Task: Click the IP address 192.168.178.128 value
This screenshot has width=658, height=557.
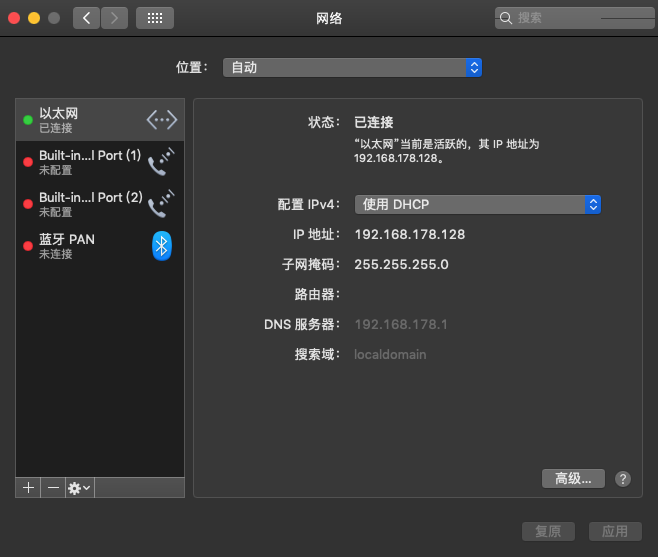Action: (x=410, y=234)
